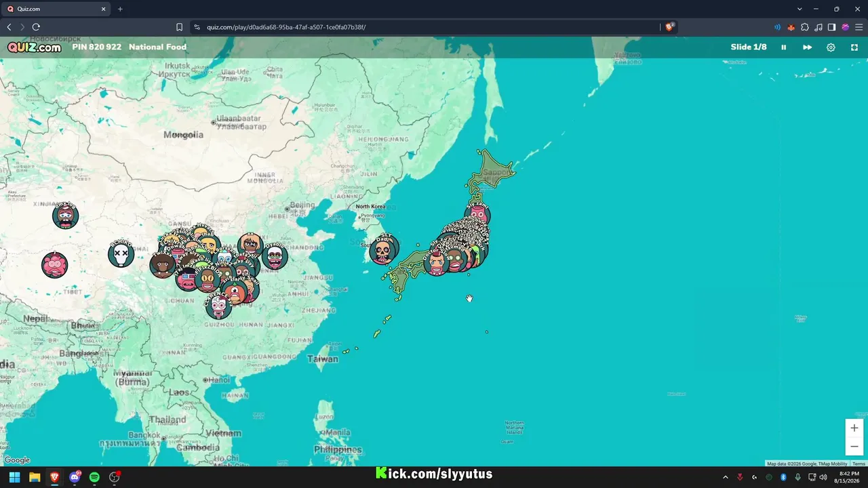
Task: Toggle the browser sidebar panel
Action: (831, 27)
